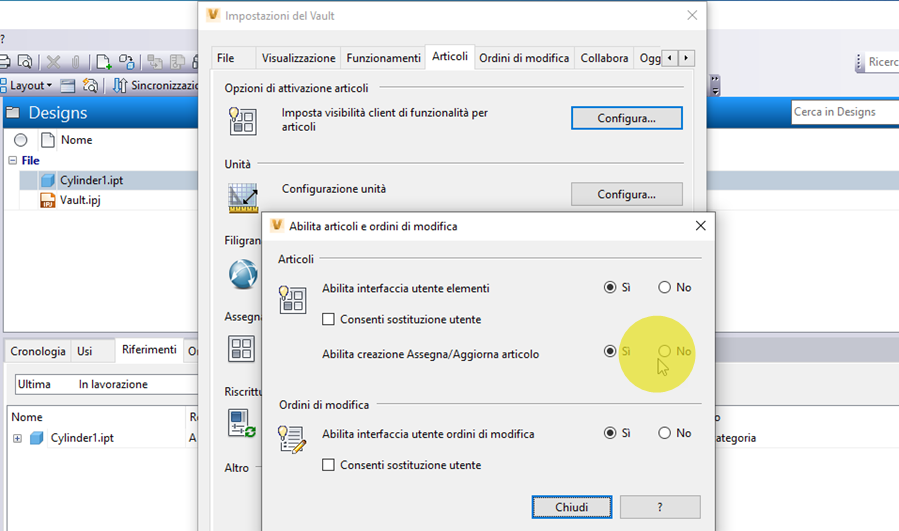Check Consenti sostituzione utente under Ordini di modifica
The image size is (899, 531).
coord(328,465)
